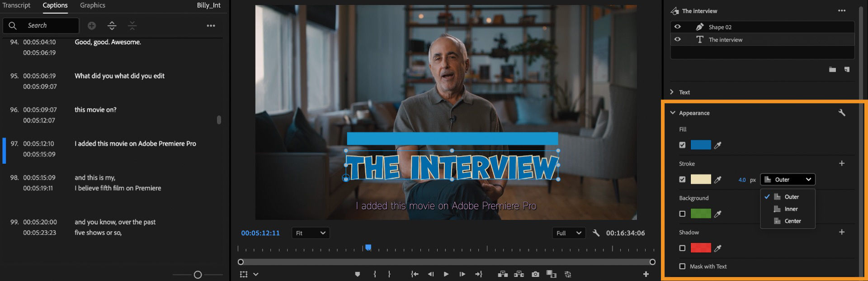868x281 pixels.
Task: Expand the Text section
Action: point(672,92)
